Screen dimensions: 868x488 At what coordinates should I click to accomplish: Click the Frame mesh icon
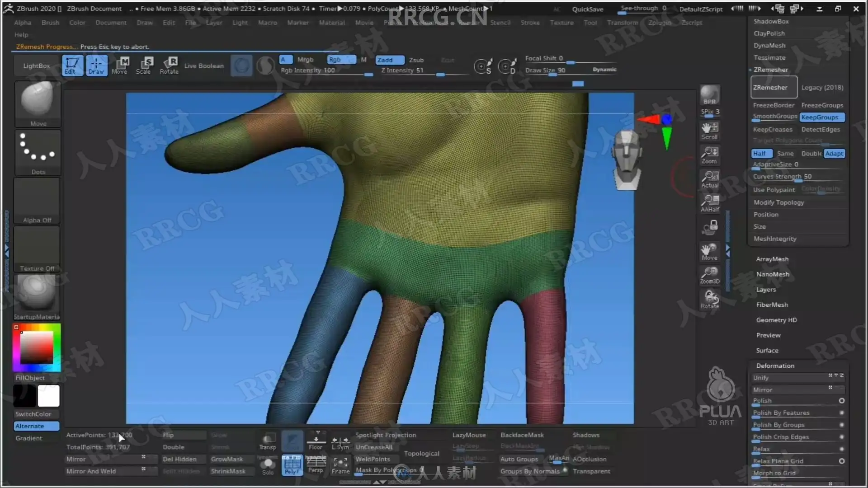[340, 465]
